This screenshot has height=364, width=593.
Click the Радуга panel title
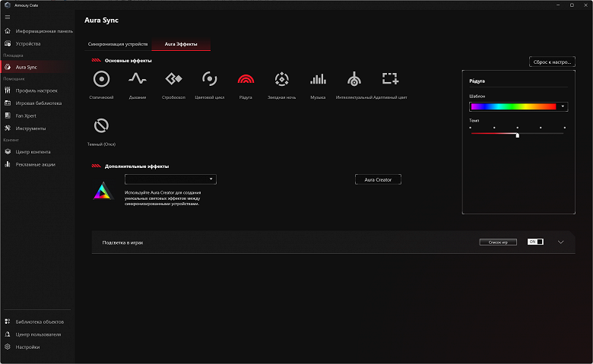477,81
